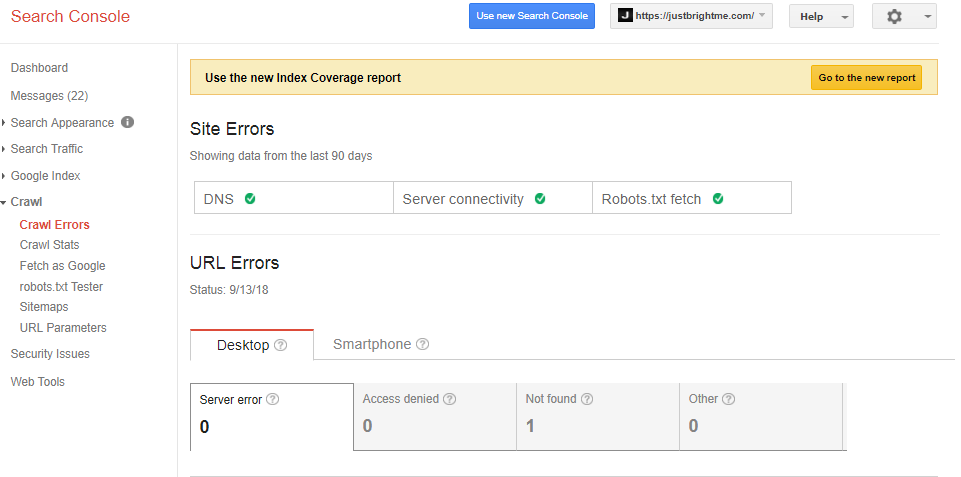
Task: Click the Desktop tab help icon
Action: pyautogui.click(x=281, y=345)
